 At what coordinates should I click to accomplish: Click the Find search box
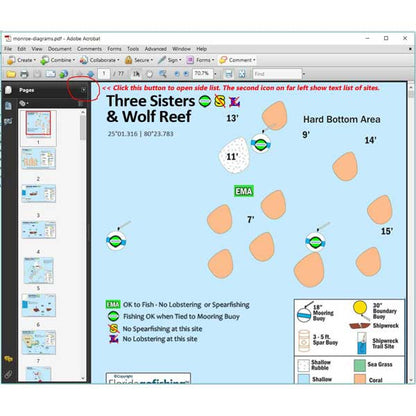coord(277,74)
